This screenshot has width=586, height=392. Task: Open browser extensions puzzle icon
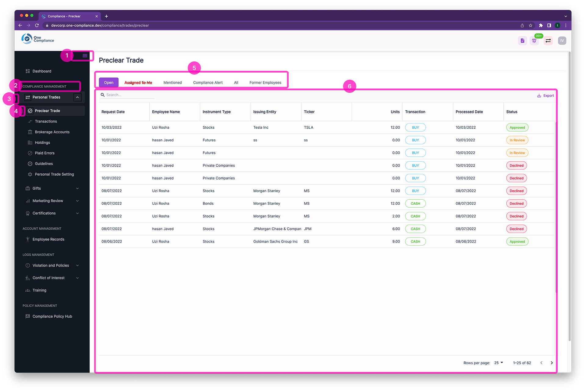pyautogui.click(x=541, y=25)
